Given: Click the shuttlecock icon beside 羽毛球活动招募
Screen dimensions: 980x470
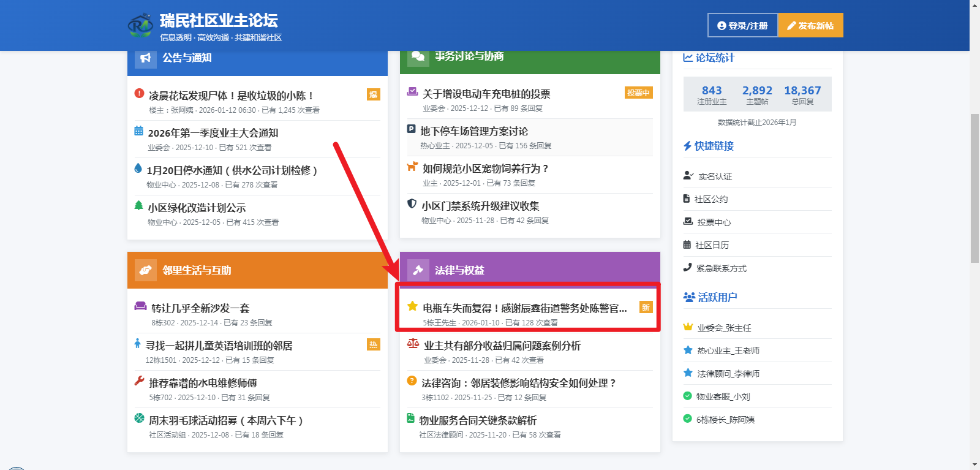Looking at the screenshot, I should click(x=139, y=418).
